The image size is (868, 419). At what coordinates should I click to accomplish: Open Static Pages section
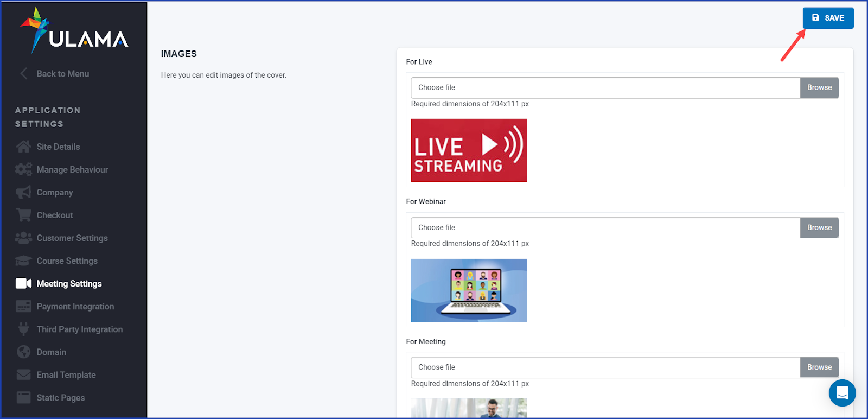click(x=61, y=397)
